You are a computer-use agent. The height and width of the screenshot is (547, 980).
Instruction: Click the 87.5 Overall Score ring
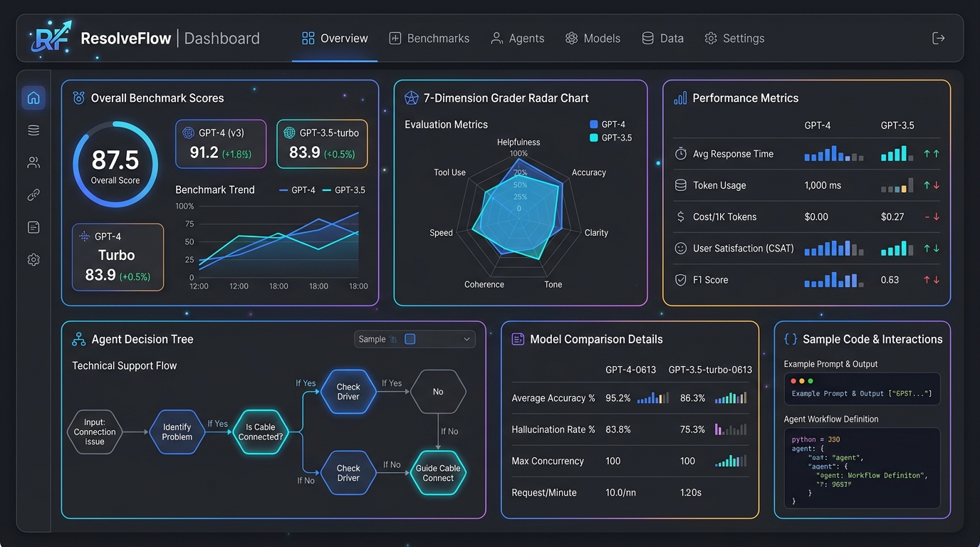(x=115, y=165)
